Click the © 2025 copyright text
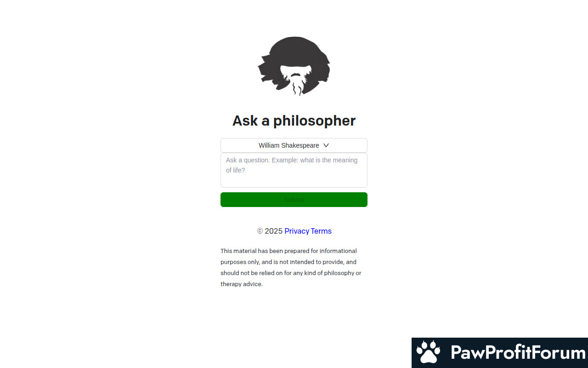The width and height of the screenshot is (588, 368). click(x=270, y=231)
